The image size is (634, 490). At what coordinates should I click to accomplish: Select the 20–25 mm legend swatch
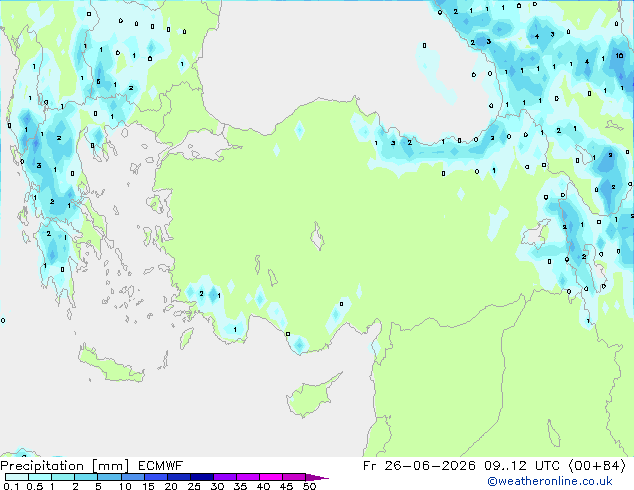click(179, 477)
